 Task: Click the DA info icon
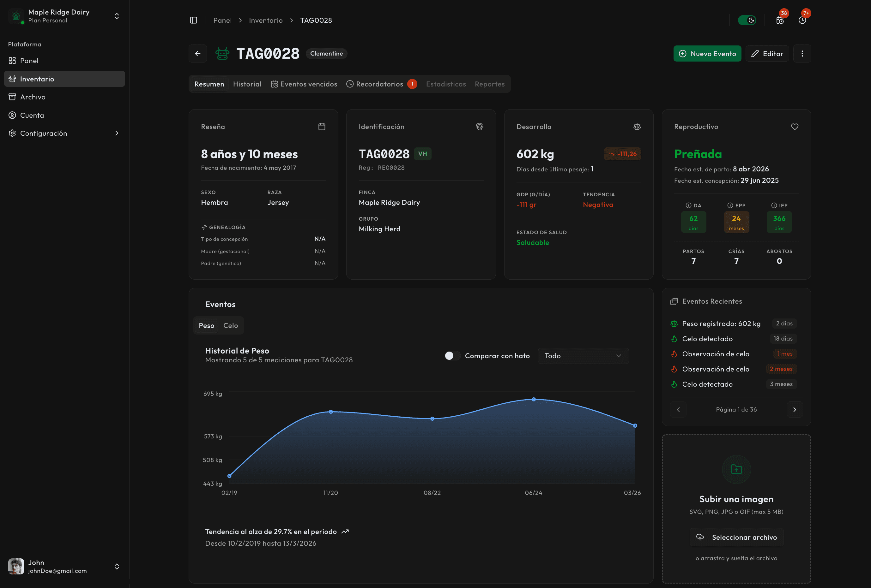688,205
